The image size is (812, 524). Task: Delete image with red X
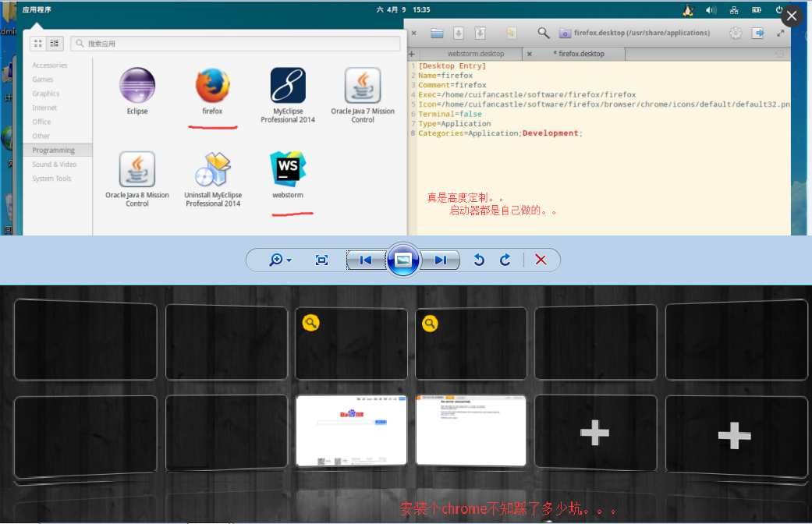(x=541, y=260)
